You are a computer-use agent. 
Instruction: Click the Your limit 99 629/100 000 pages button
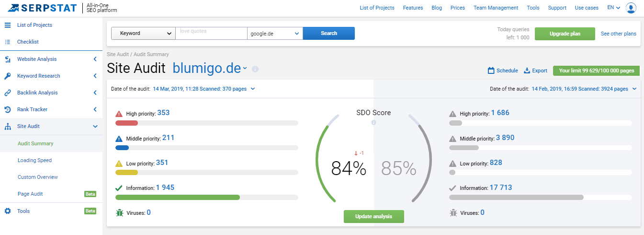596,70
